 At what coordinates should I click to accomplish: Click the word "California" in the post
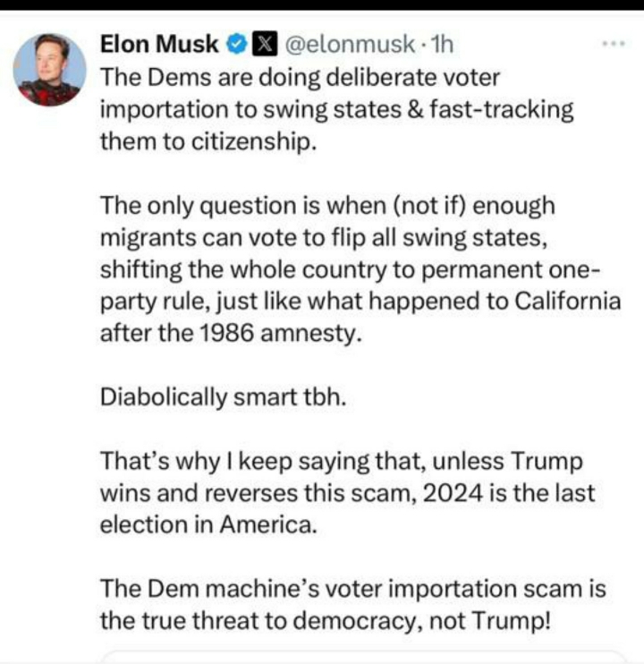coord(564,302)
